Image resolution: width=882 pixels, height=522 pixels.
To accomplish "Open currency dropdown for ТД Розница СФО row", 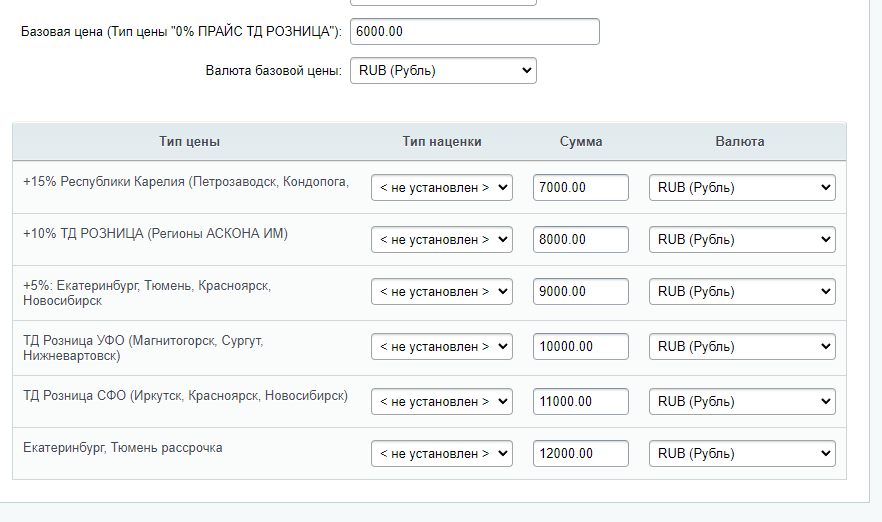I will (x=741, y=401).
